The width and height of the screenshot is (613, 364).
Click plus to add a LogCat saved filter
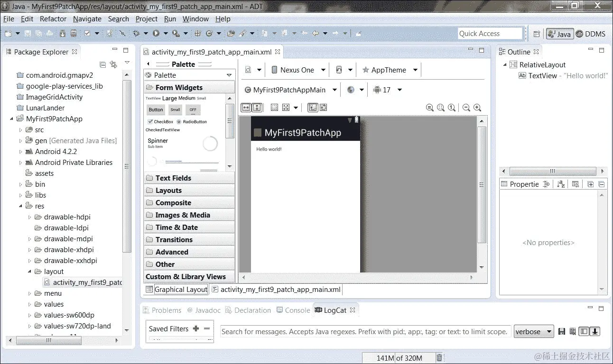pyautogui.click(x=196, y=328)
